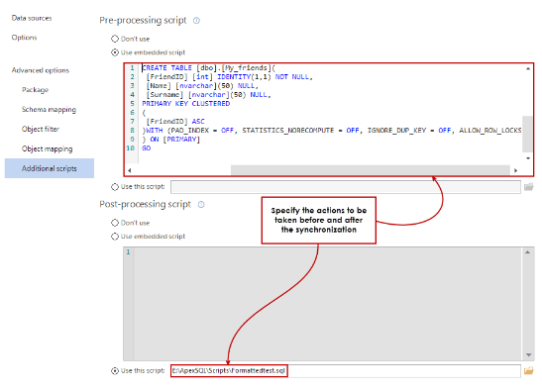
Task: Click info icon next to Post-processing script
Action: (201, 205)
